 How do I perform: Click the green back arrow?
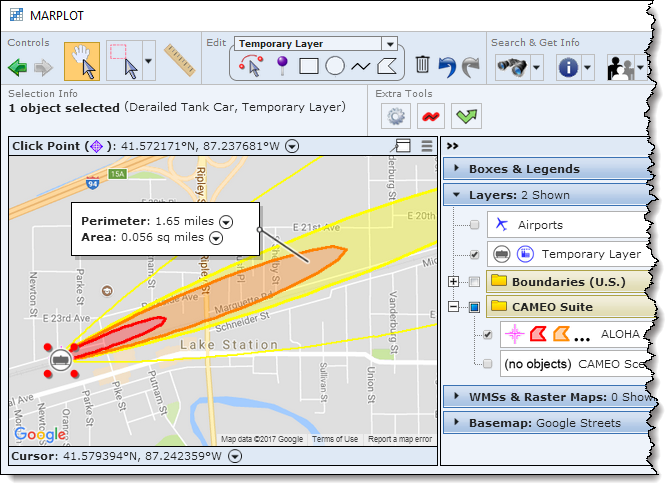point(18,67)
